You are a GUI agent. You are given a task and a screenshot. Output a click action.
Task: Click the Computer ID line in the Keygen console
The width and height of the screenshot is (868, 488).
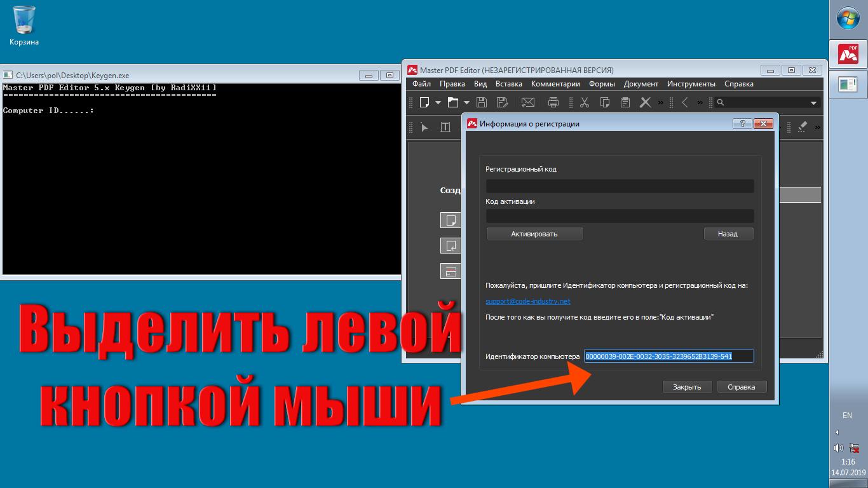[x=49, y=111]
